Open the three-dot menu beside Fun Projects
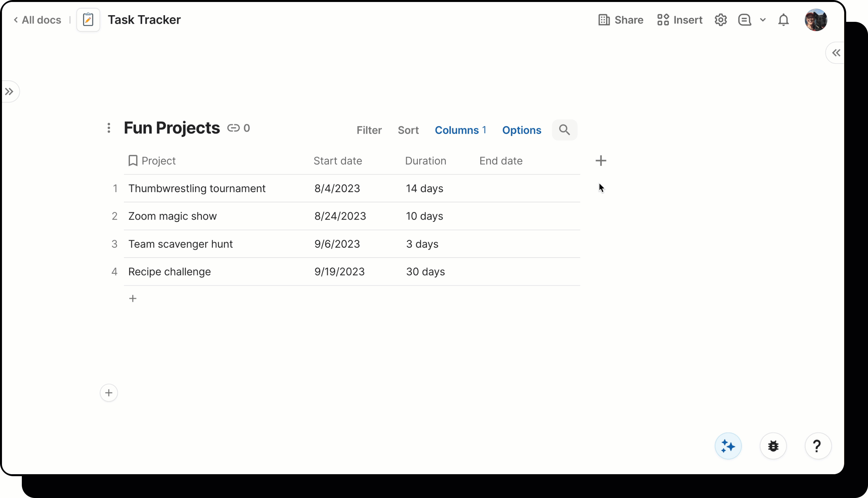The image size is (868, 498). (x=109, y=128)
